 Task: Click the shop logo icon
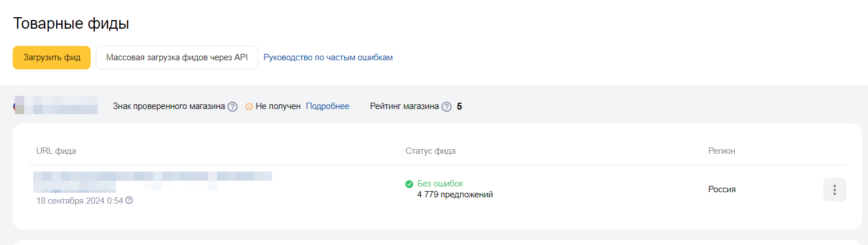(x=15, y=106)
